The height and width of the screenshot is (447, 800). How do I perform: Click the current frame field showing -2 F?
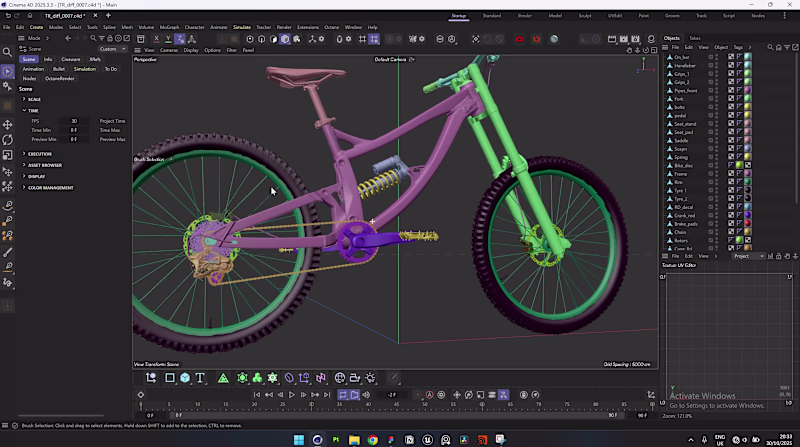(392, 394)
